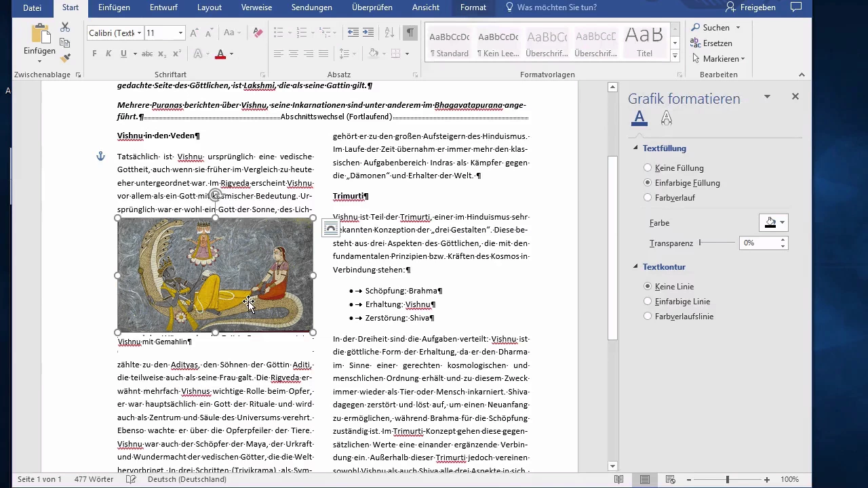Toggle italic formatting (K)

108,54
